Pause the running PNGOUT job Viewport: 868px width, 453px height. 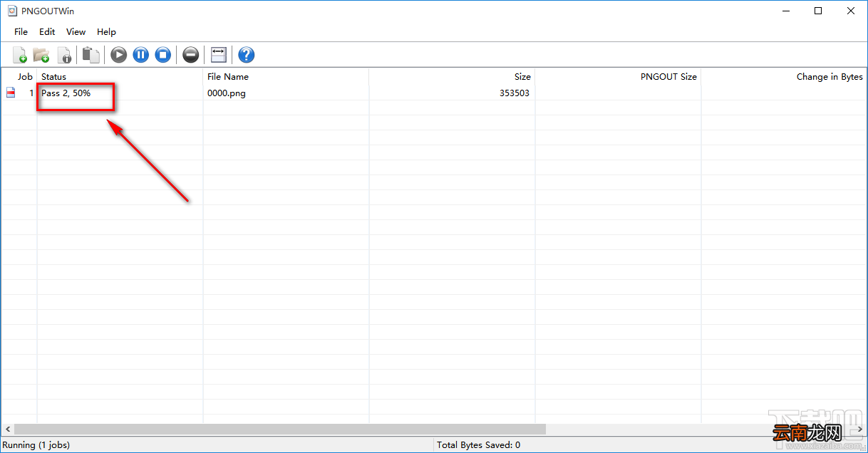(x=141, y=55)
